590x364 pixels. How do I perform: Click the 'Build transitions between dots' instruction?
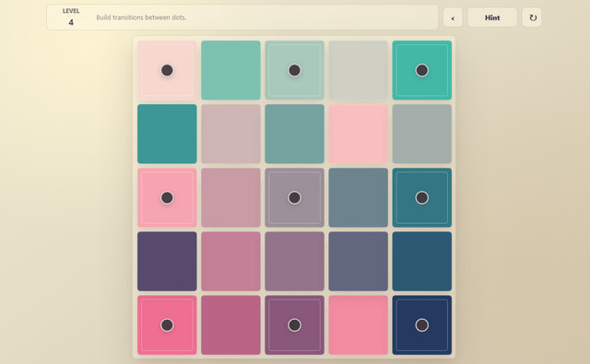click(141, 18)
